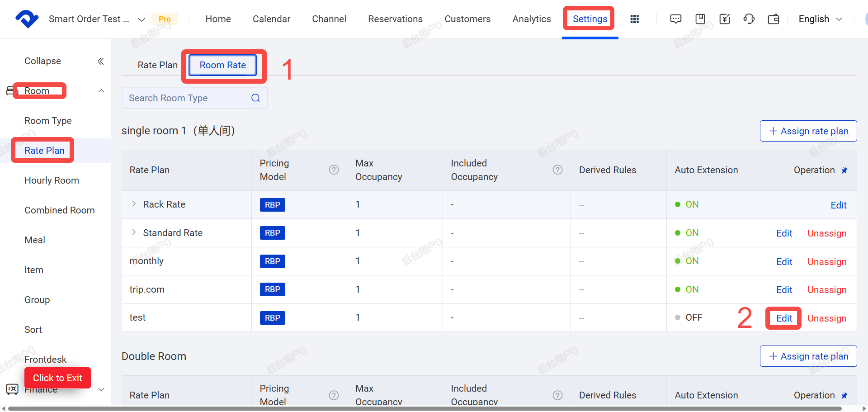
Task: Select Room Type in sidebar
Action: pos(48,121)
